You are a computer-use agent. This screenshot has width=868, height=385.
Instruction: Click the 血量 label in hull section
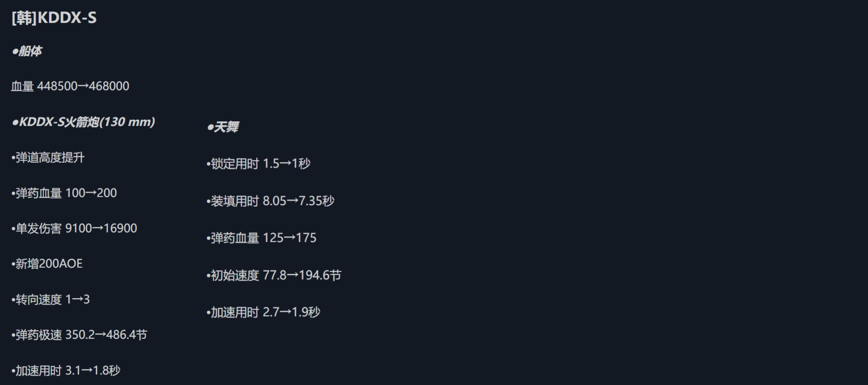pos(22,86)
